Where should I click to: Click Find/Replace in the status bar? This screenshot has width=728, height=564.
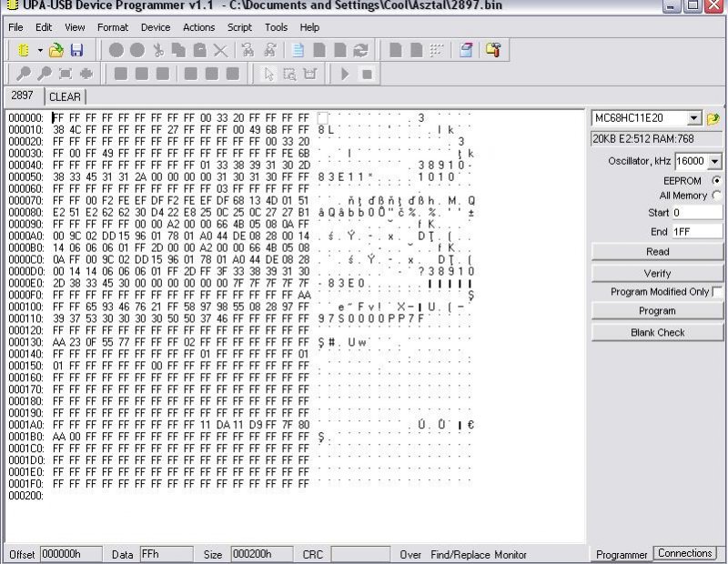460,555
